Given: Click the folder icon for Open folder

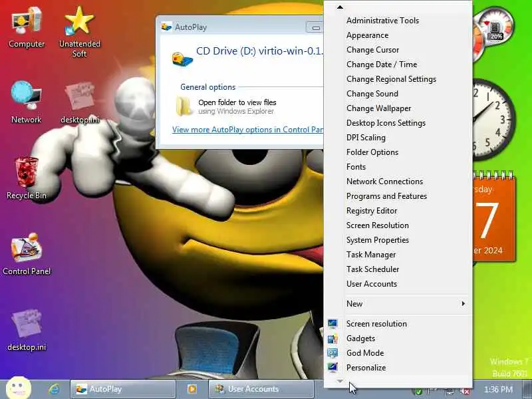Looking at the screenshot, I should pyautogui.click(x=184, y=106).
